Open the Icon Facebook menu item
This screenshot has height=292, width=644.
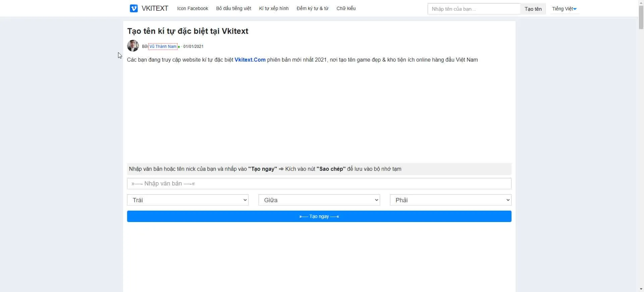click(x=193, y=8)
